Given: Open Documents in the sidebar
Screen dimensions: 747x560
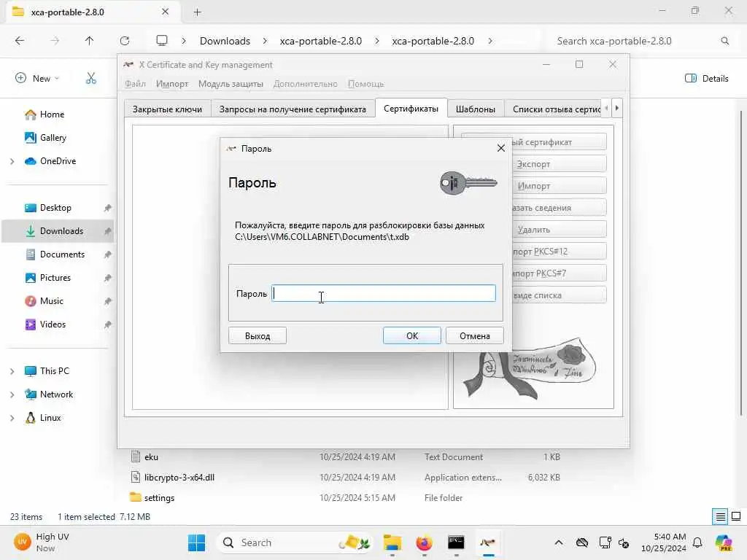Looking at the screenshot, I should [62, 254].
